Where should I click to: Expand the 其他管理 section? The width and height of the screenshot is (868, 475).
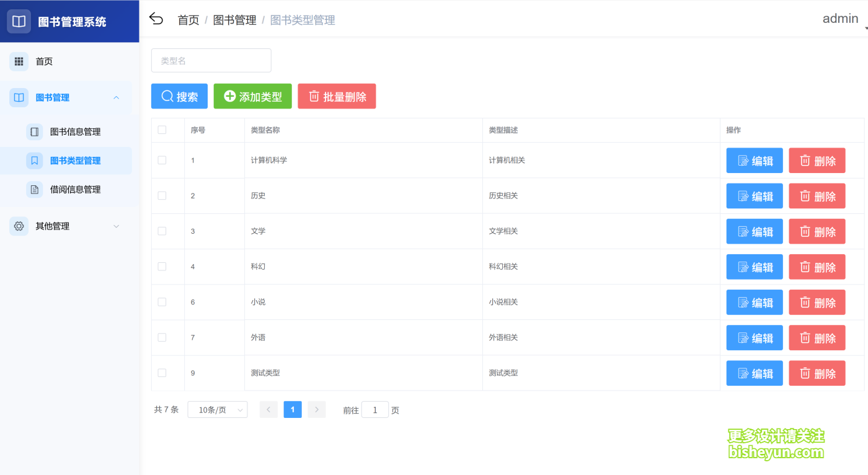117,226
